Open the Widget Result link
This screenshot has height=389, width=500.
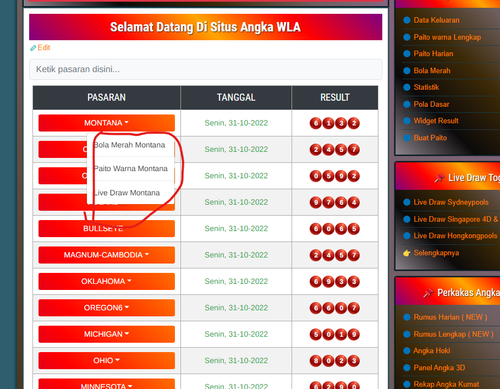[x=436, y=121]
